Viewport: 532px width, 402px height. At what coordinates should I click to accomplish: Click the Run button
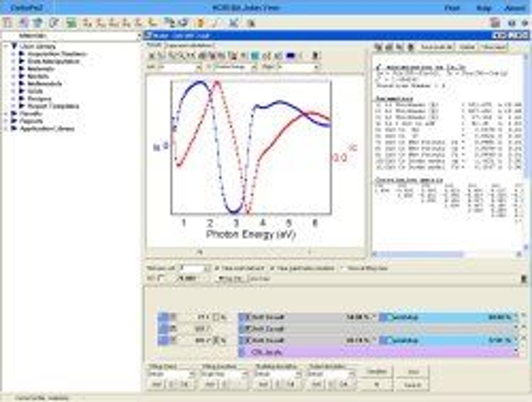tap(413, 372)
